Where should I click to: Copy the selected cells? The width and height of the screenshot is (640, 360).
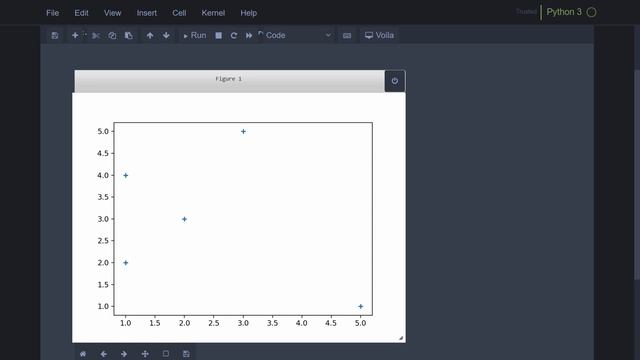[x=112, y=36]
